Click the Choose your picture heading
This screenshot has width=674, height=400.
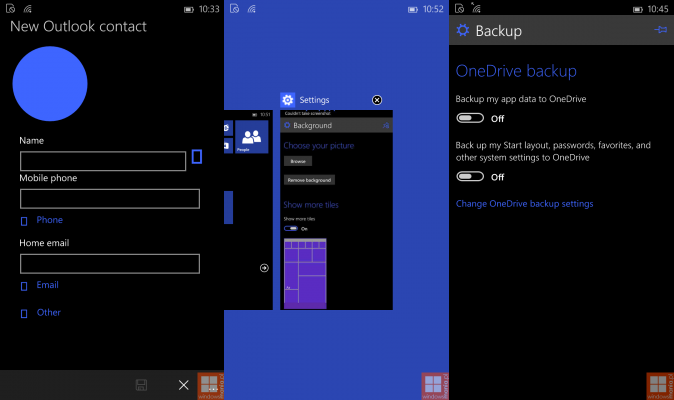319,146
